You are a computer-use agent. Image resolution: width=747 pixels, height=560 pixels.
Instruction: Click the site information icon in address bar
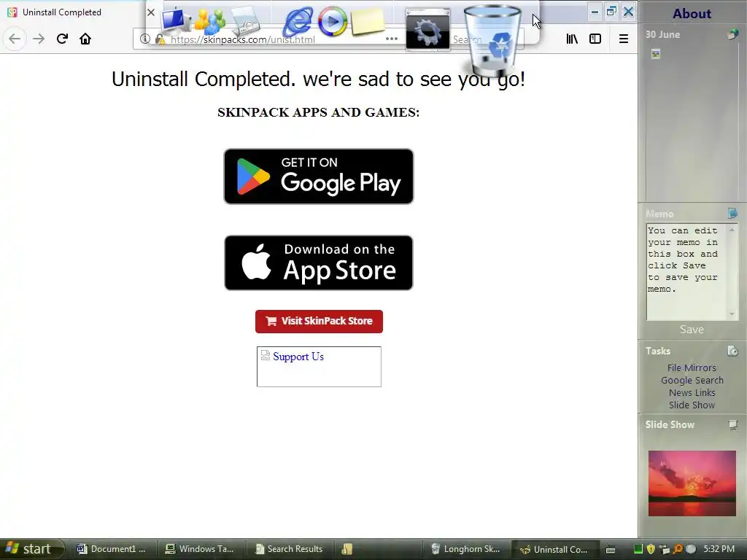[x=145, y=39]
